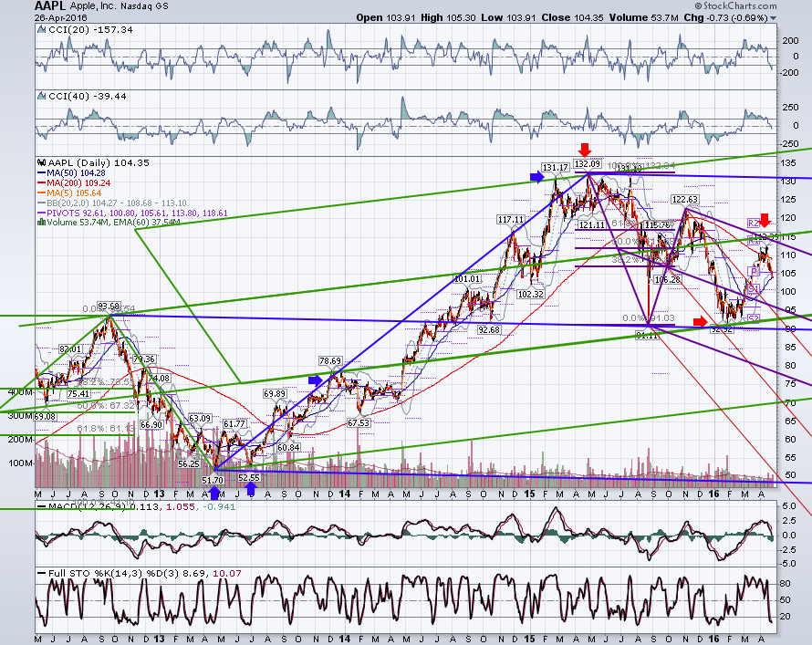This screenshot has width=812, height=645.
Task: Click the 106.28 price label
Action: (x=667, y=279)
